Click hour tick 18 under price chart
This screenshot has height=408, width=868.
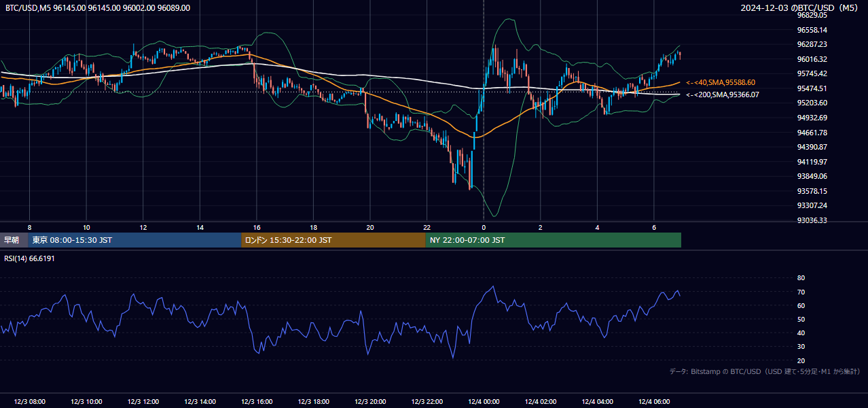coord(314,227)
